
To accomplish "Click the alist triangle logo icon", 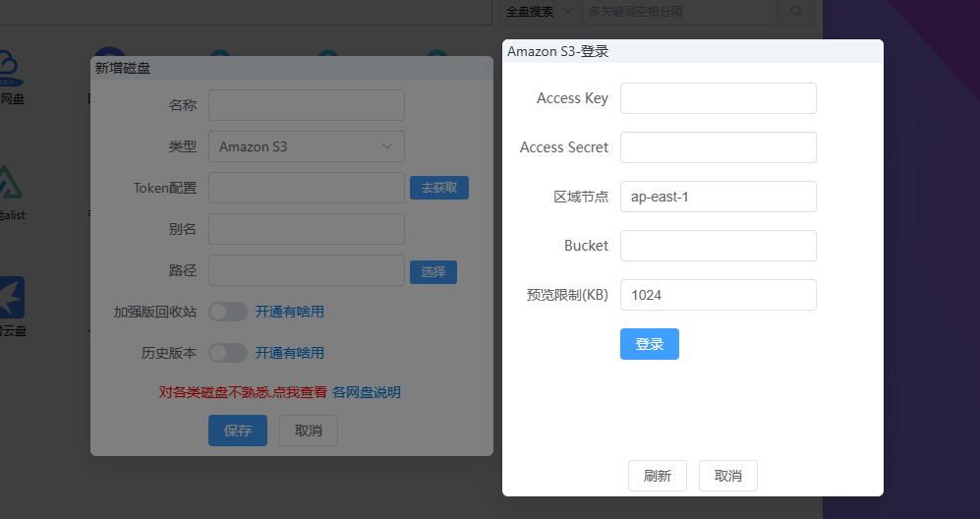I will click(x=10, y=183).
